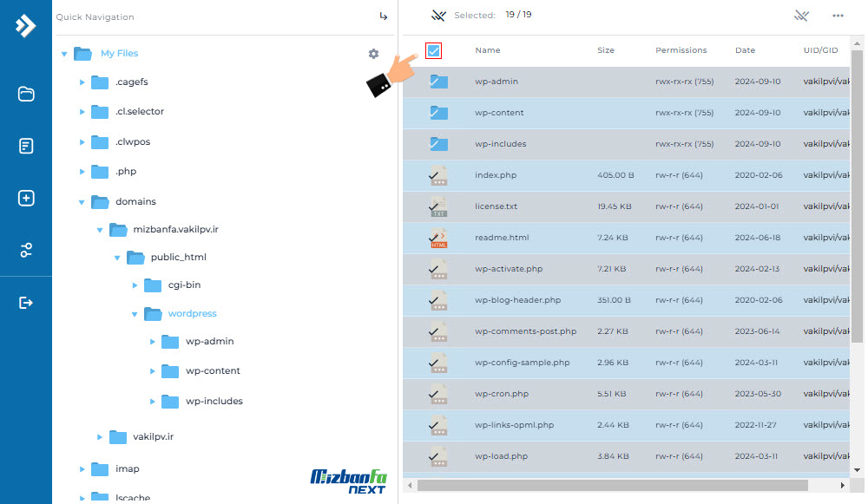
Task: Click the scroll-down arrow of vertical scrollbar
Action: point(857,470)
